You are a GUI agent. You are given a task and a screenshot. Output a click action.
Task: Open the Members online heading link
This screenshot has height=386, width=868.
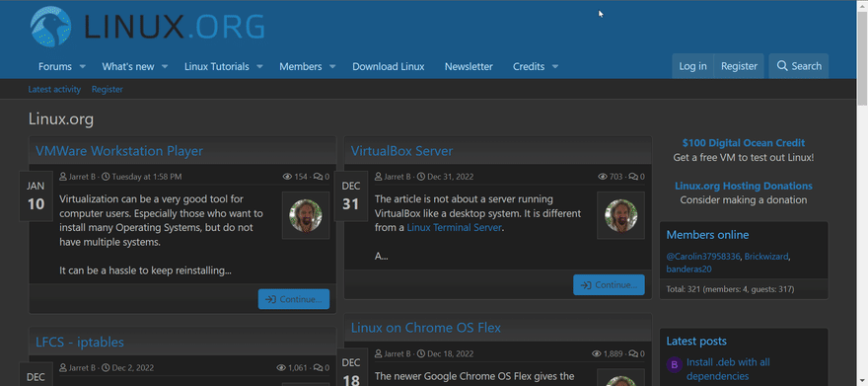(707, 235)
